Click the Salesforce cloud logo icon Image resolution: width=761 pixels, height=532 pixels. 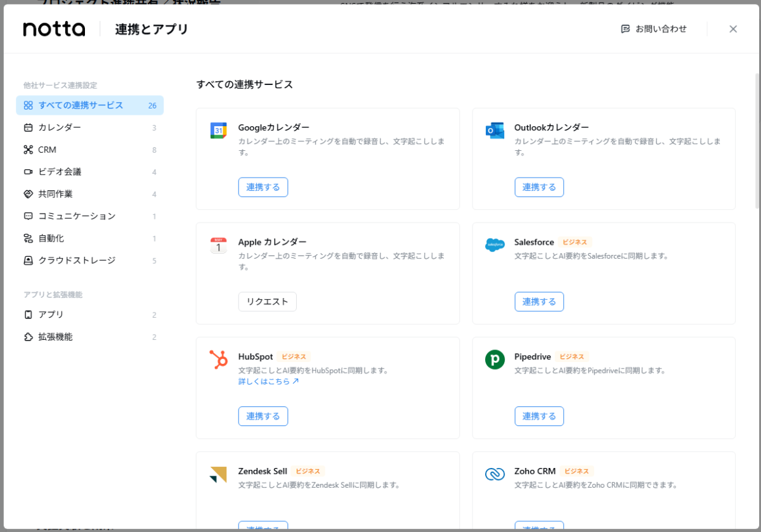pos(494,245)
